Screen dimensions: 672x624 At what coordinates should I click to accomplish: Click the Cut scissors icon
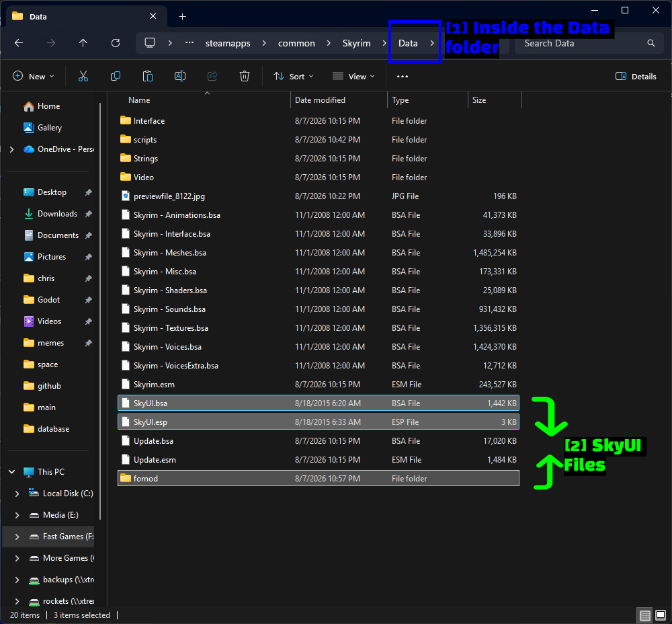click(x=83, y=77)
